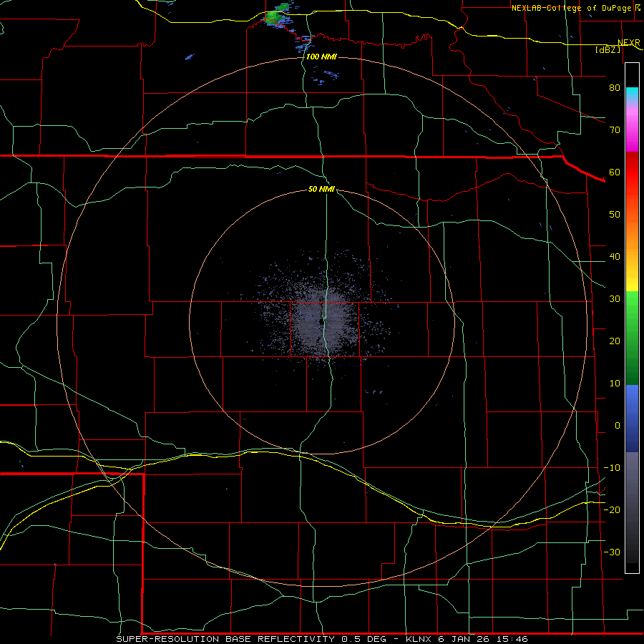This screenshot has width=644, height=644.
Task: Click the -30 value on the dBZ scale
Action: click(612, 552)
